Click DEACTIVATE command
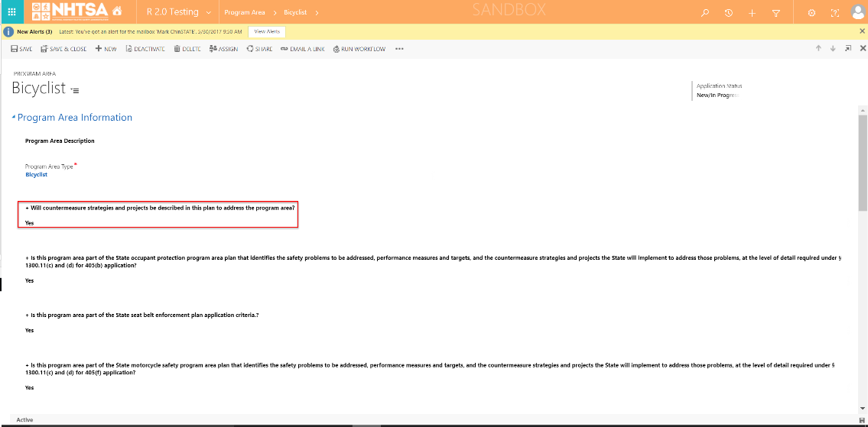 pos(145,49)
